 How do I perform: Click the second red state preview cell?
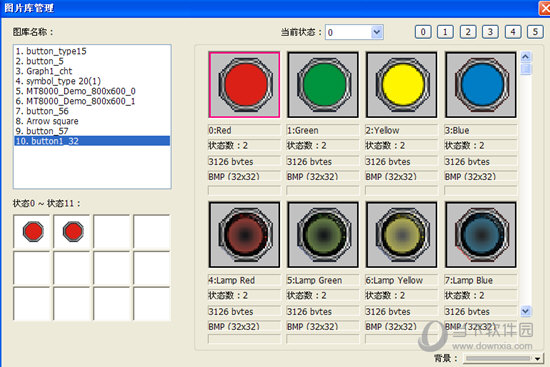(x=73, y=232)
